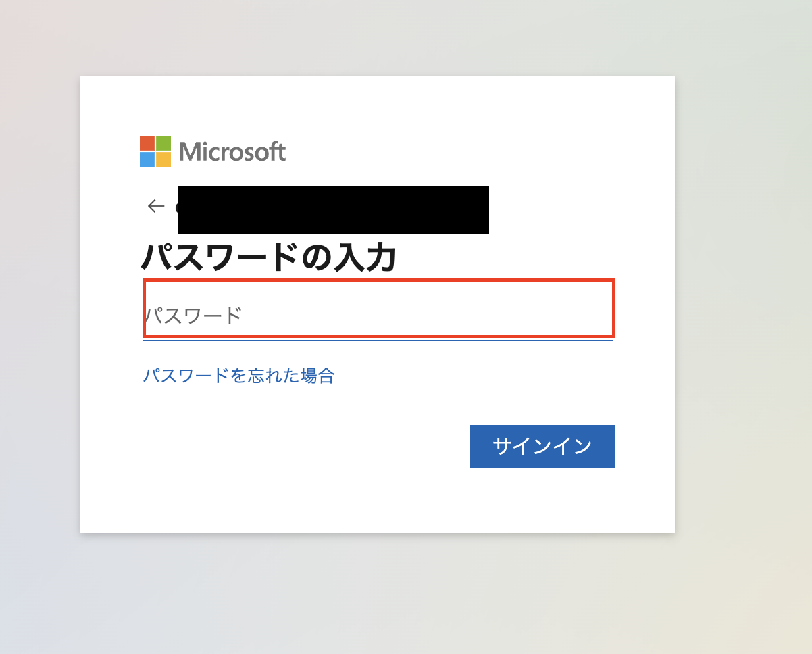This screenshot has height=654, width=812.
Task: Click the yellow square in the Microsoft logo
Action: click(163, 159)
